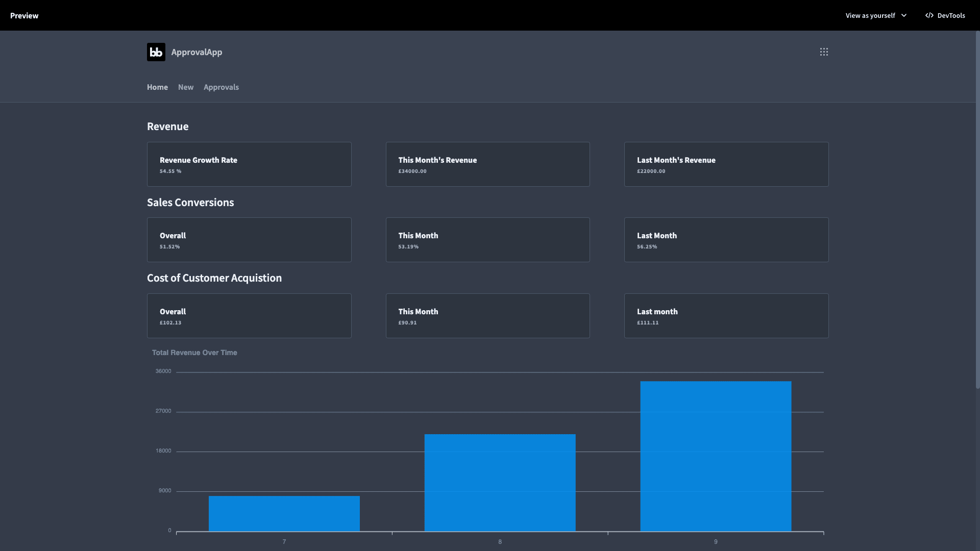
Task: Click the chart bar for month 7
Action: point(284,514)
